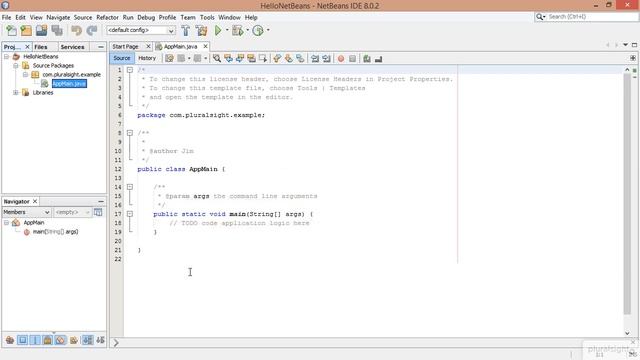Click the Redo toolbar icon

click(92, 31)
